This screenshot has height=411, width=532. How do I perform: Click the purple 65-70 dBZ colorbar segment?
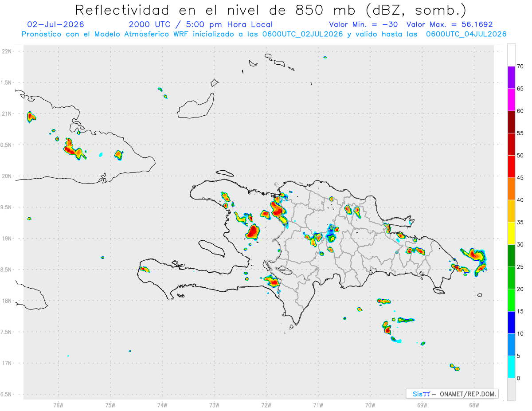click(x=511, y=77)
